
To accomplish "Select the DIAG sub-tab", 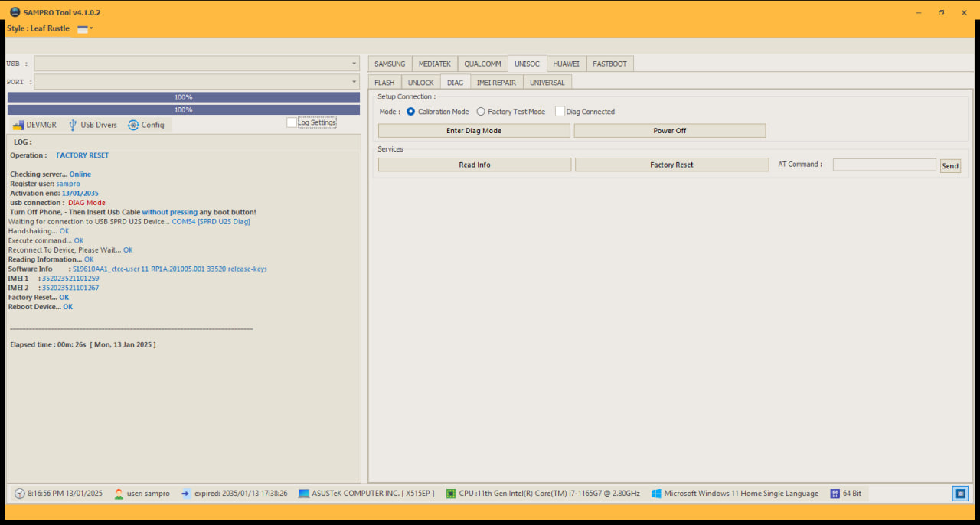I will point(455,82).
